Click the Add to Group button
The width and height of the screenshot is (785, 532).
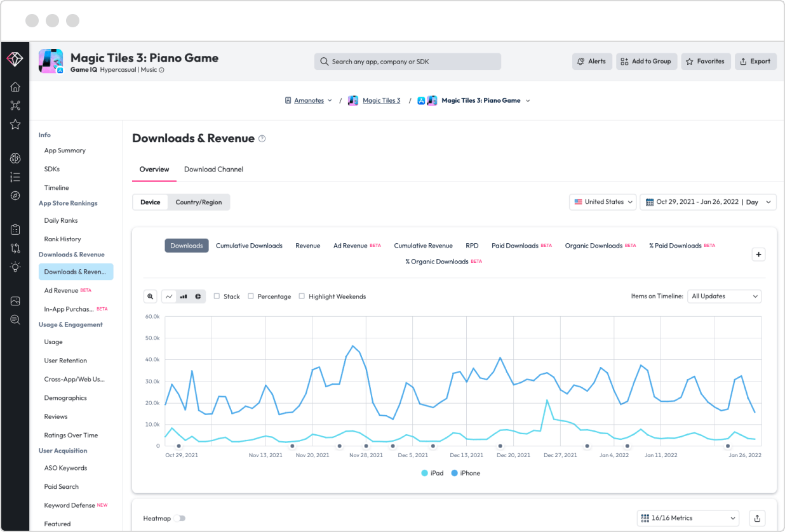647,62
